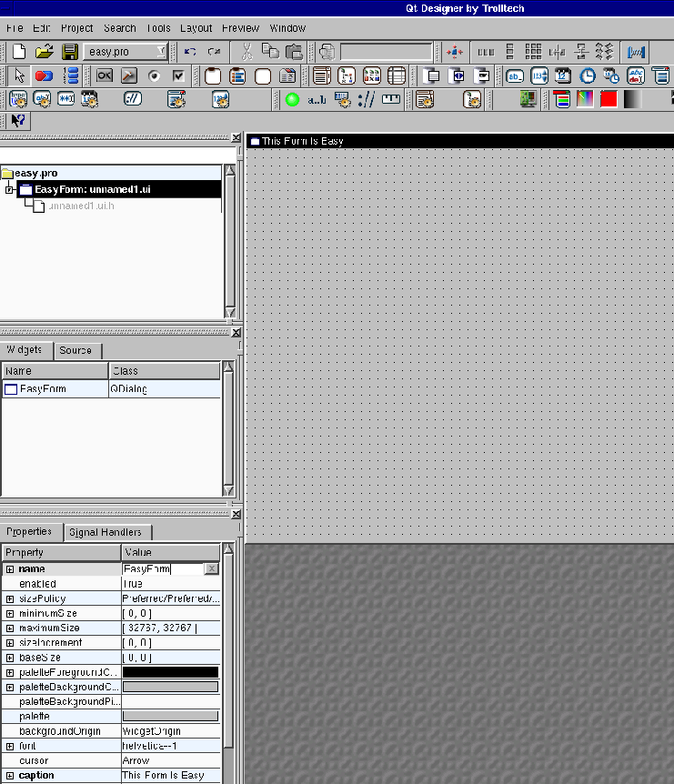
Task: Click the paletteForegroundColor black swatch
Action: pyautogui.click(x=170, y=672)
